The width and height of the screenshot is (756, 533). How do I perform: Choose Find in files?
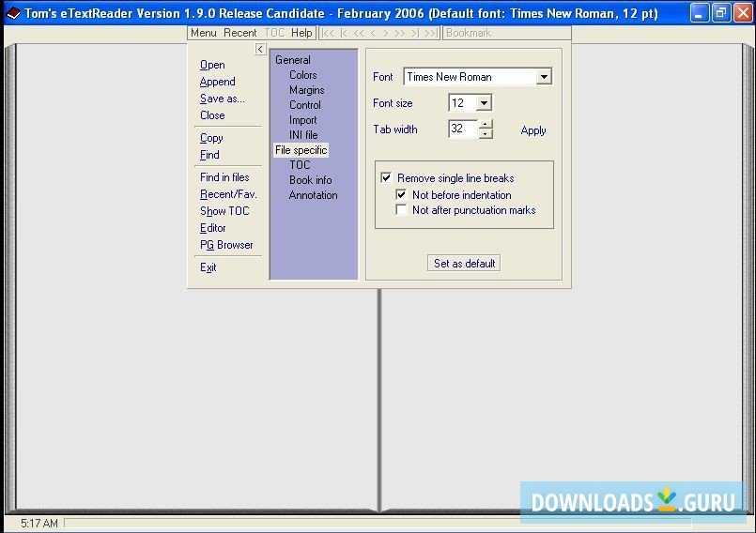(224, 177)
